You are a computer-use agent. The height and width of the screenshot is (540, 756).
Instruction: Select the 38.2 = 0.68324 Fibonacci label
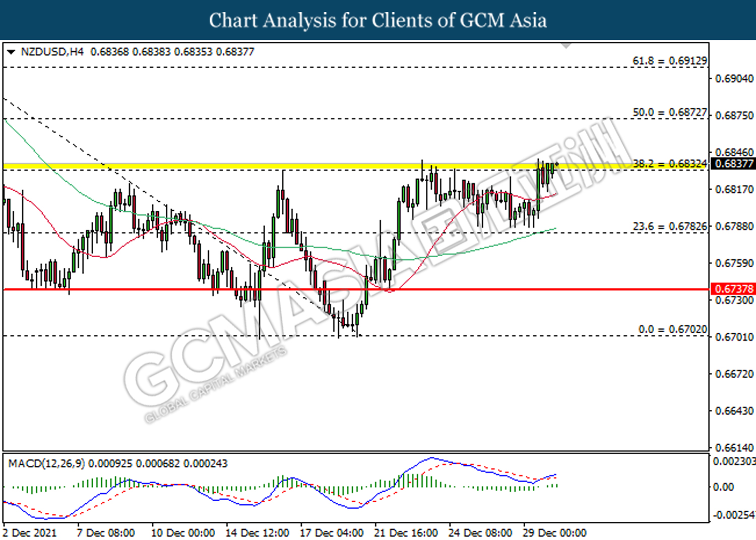tap(670, 164)
